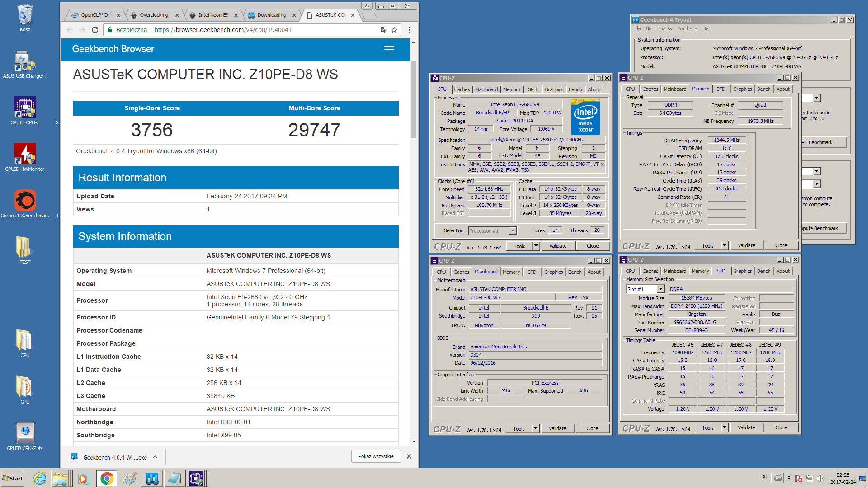Open the Kosz recycle bin desktop icon
Image resolution: width=868 pixels, height=488 pixels.
25,18
